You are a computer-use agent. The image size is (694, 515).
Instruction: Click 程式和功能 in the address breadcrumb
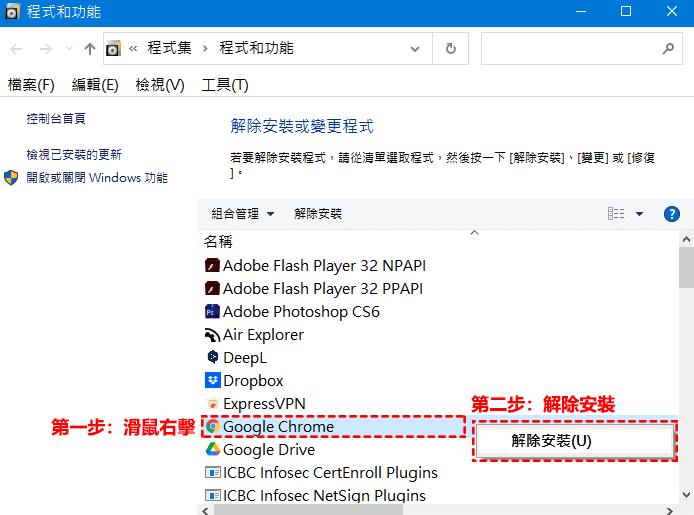[256, 48]
